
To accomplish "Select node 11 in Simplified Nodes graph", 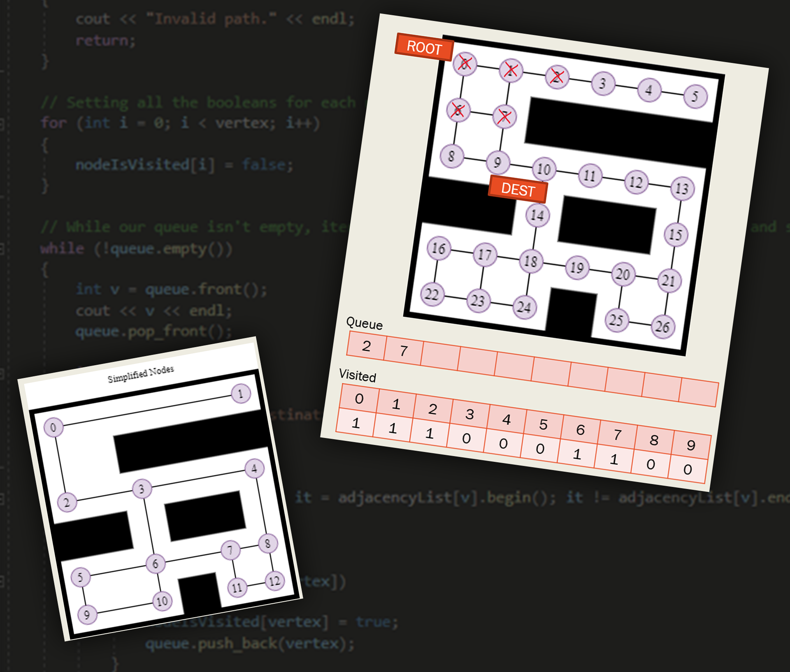I will click(237, 587).
